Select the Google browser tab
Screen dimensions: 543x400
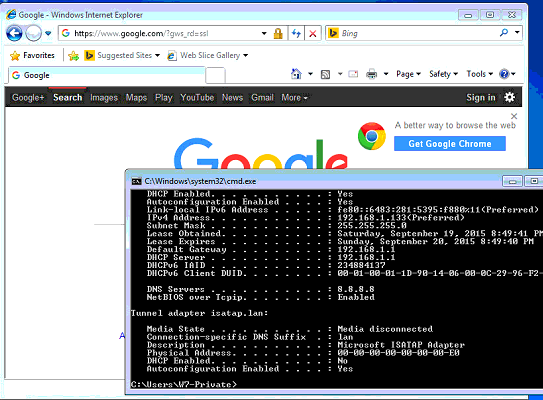[107, 75]
